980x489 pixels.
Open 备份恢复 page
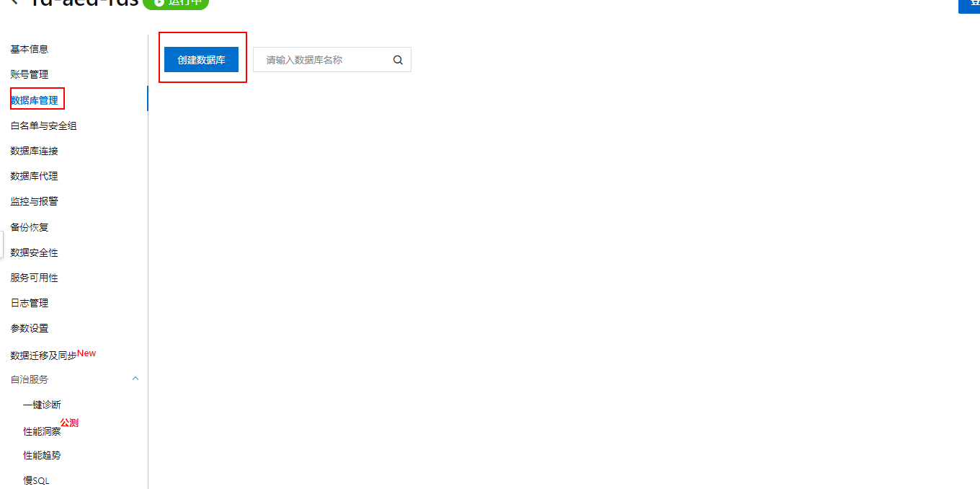(x=30, y=227)
